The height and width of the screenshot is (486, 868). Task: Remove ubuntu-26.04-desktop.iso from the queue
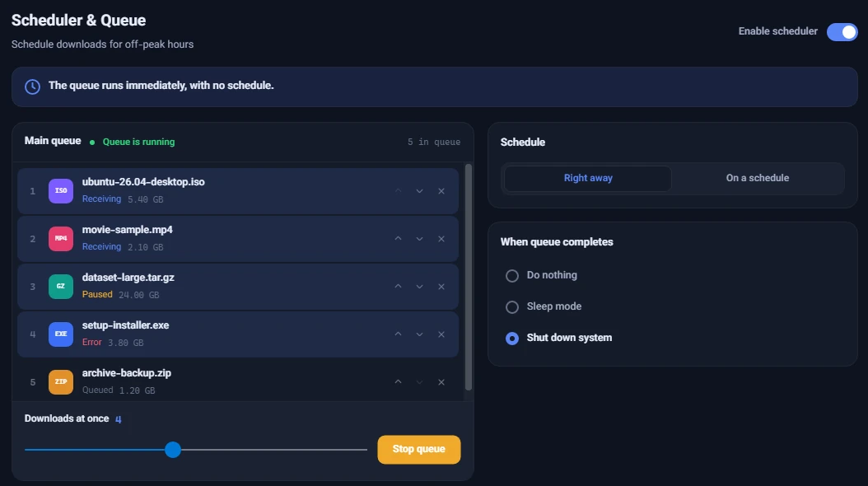(441, 191)
